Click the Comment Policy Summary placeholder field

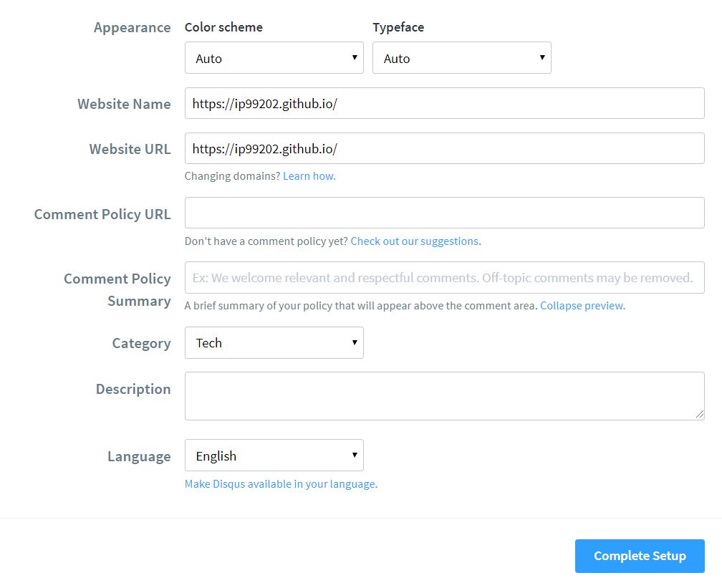(444, 277)
